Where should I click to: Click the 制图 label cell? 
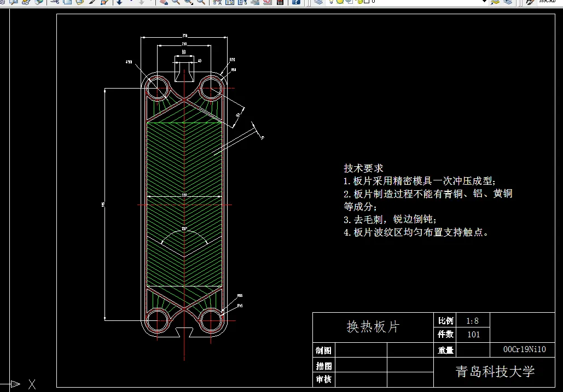pyautogui.click(x=323, y=350)
